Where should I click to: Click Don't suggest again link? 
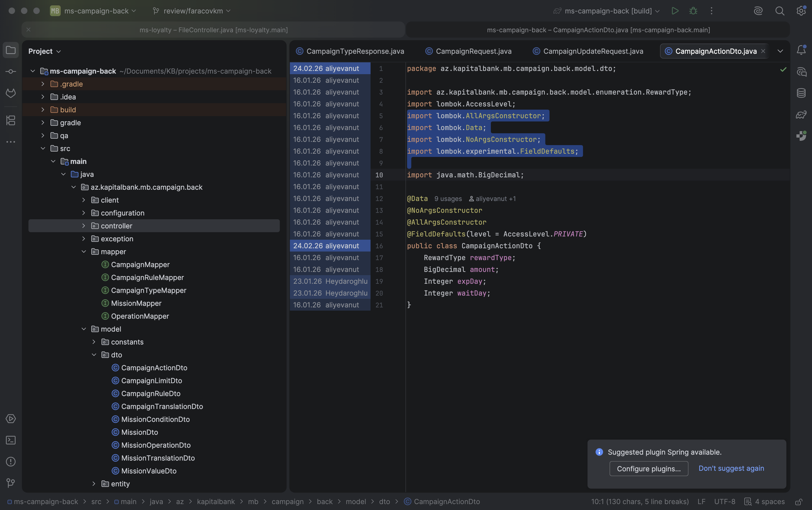point(731,468)
